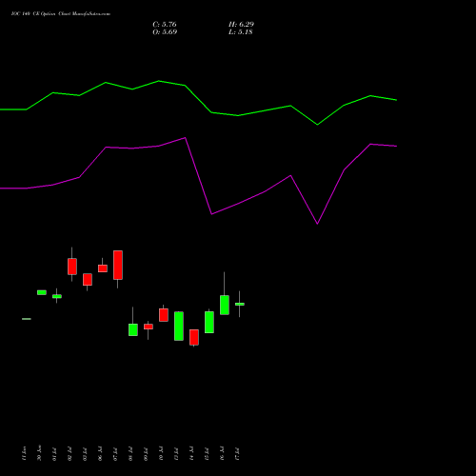
Task: Select the low value 'L: 5.18'
Action: 241,32
